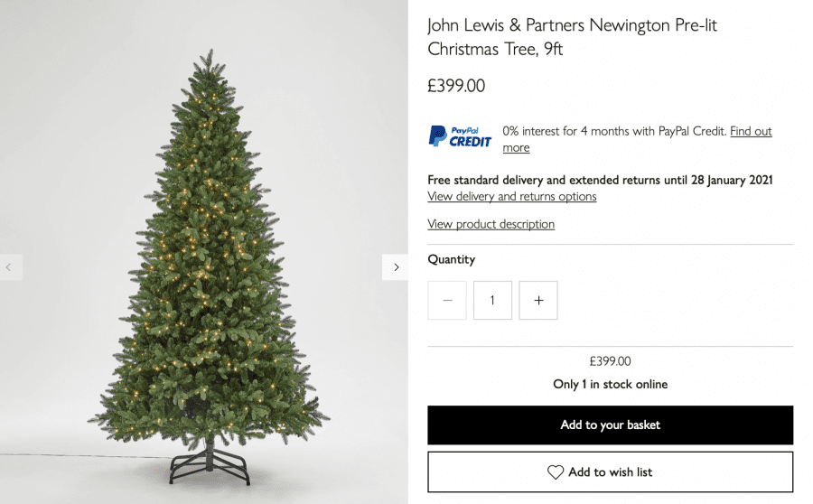Open View product description link
The image size is (813, 504).
pos(491,224)
